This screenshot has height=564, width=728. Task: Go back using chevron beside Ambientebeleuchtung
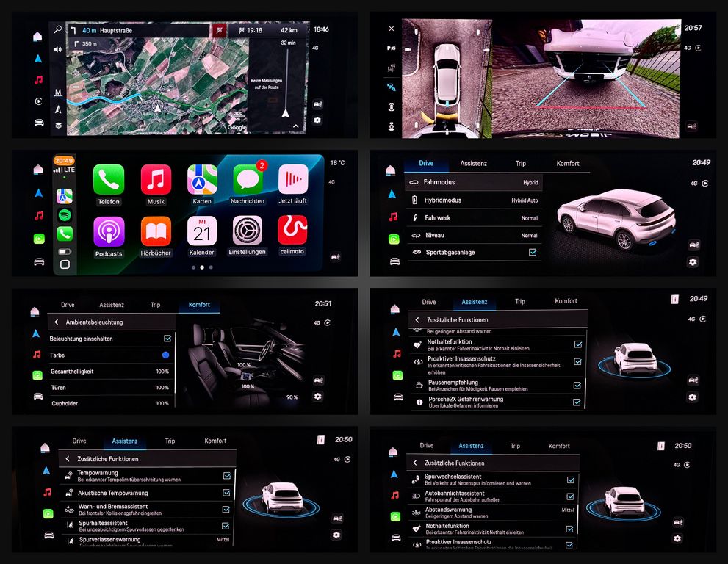coord(56,322)
